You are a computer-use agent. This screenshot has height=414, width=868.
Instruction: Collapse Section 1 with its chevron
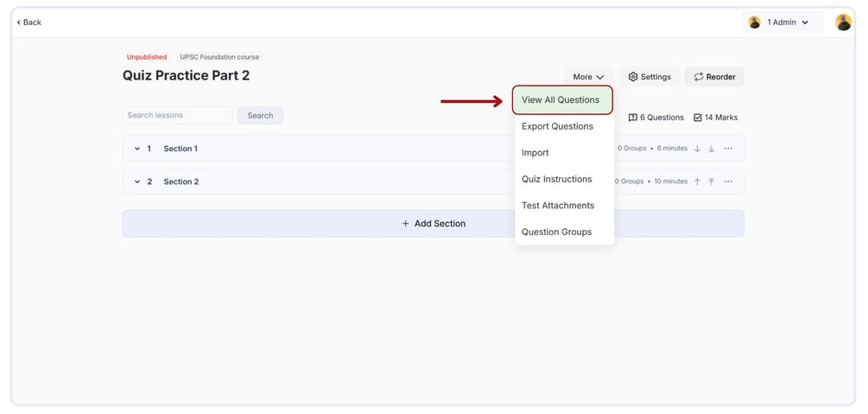tap(137, 149)
